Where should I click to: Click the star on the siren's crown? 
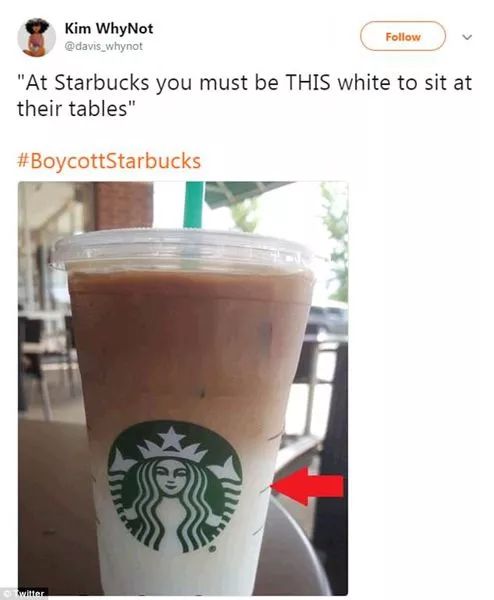(x=172, y=437)
